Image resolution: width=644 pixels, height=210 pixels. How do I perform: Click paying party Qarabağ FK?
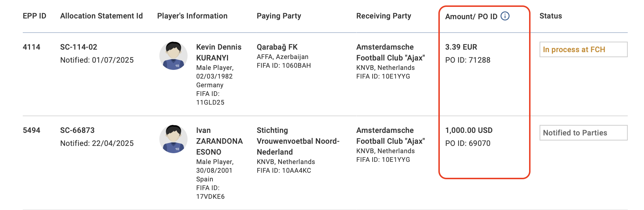(x=277, y=47)
